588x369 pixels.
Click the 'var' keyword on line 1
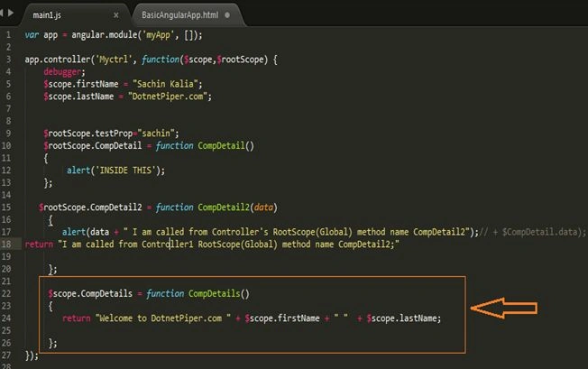[32, 35]
